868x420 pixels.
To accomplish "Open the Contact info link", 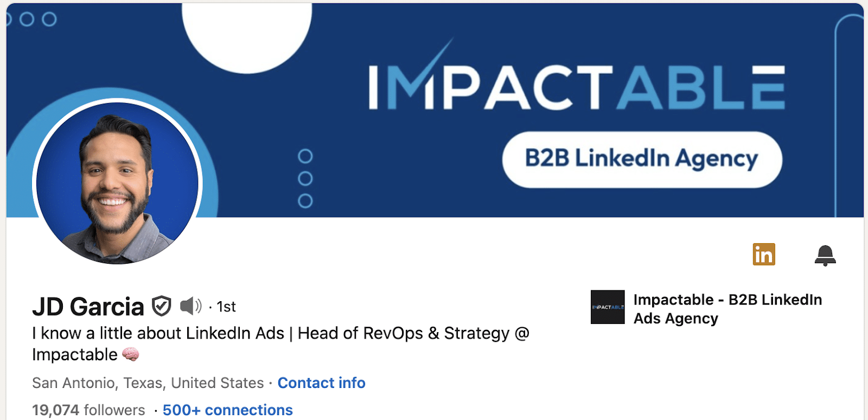I will pyautogui.click(x=321, y=383).
